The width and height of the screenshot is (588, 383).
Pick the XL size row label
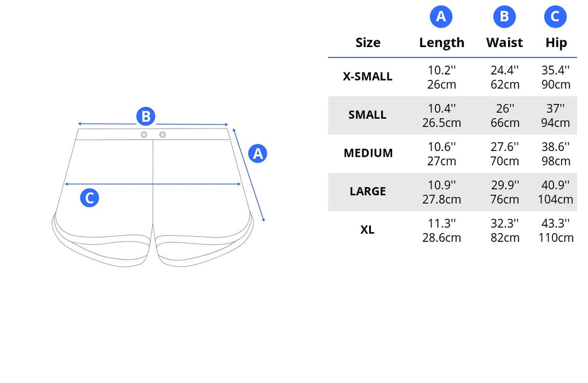[x=367, y=230]
